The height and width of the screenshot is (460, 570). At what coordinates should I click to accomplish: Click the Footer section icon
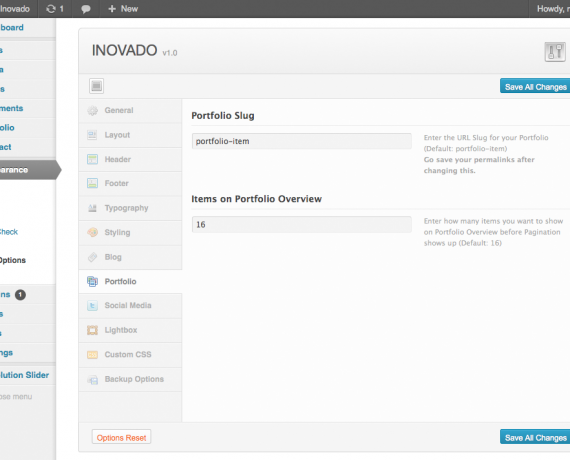point(92,183)
